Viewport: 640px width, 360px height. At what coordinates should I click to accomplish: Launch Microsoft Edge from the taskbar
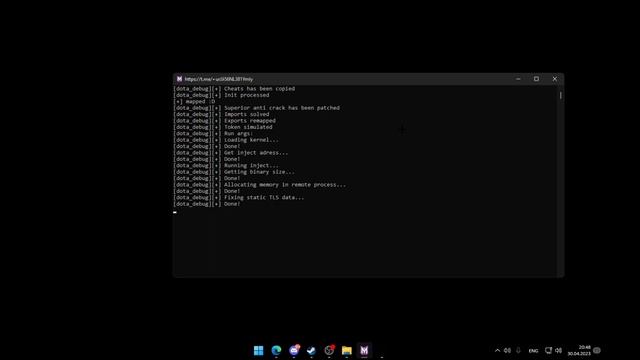pos(276,350)
